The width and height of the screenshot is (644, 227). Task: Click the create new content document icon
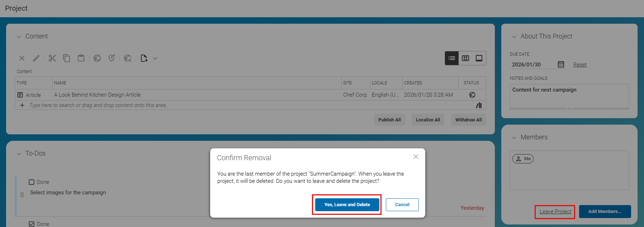tap(144, 58)
